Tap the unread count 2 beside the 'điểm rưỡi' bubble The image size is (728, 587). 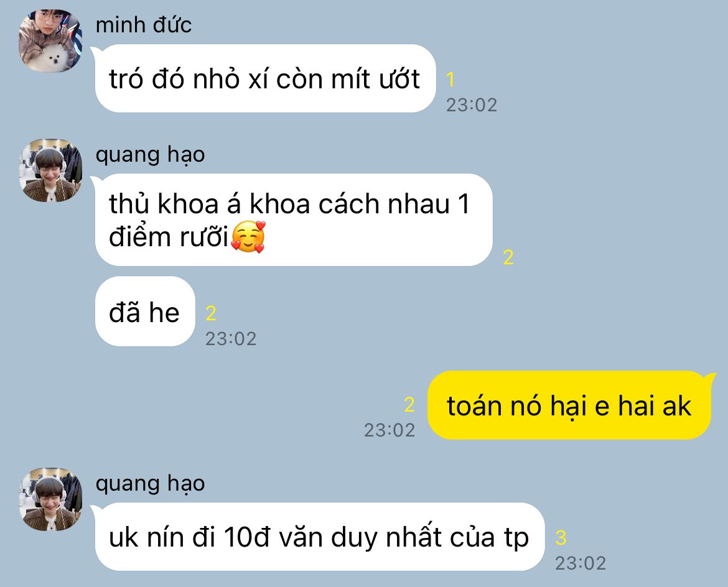pyautogui.click(x=508, y=257)
